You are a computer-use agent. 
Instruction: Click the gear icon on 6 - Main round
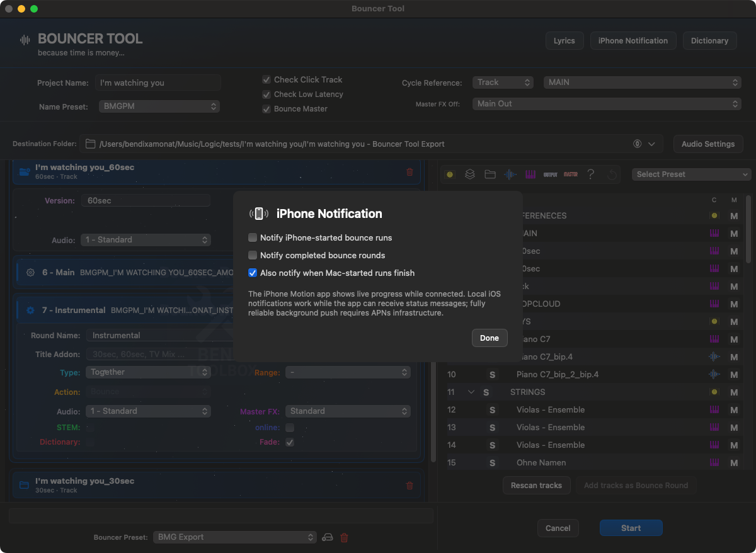[x=30, y=273]
